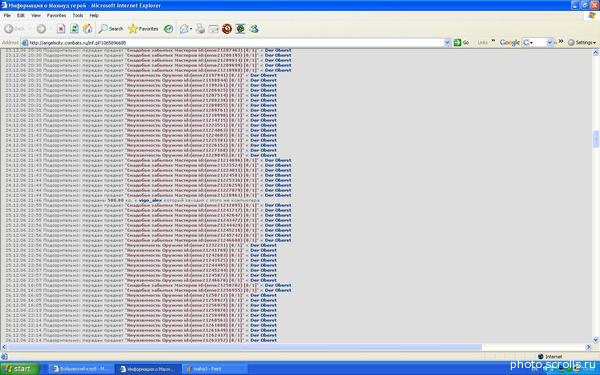Image resolution: width=600 pixels, height=375 pixels.
Task: Open the History icon in toolbar
Action: (168, 29)
